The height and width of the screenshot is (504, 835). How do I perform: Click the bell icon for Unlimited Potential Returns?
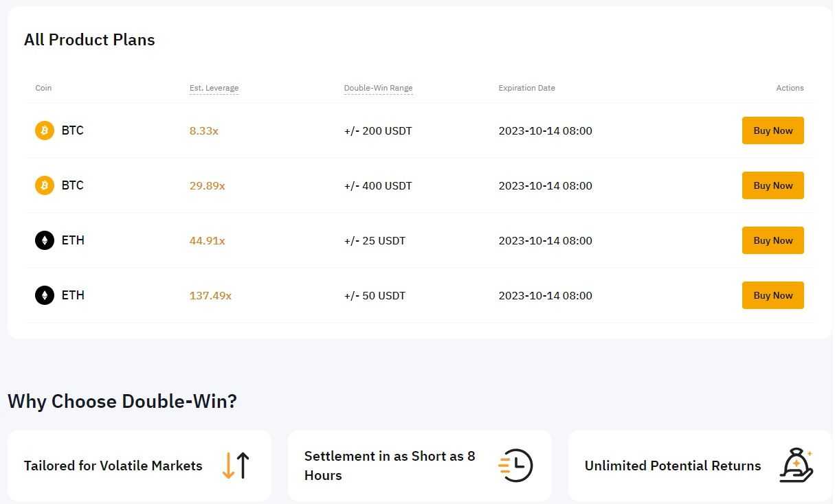click(x=797, y=466)
